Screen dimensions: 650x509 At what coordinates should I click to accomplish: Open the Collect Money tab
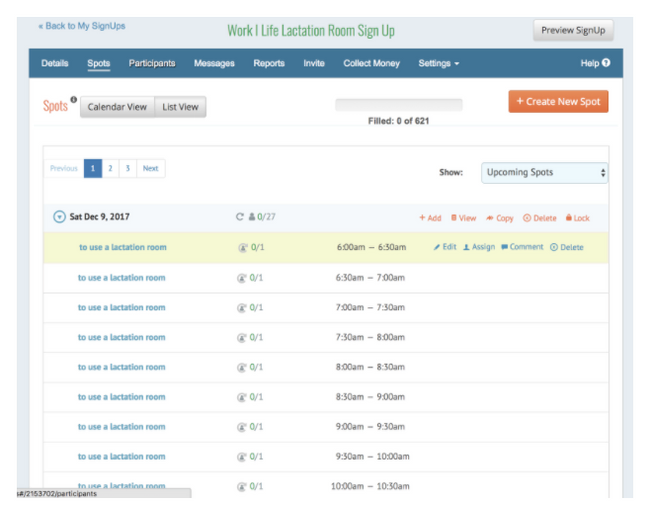coord(371,63)
